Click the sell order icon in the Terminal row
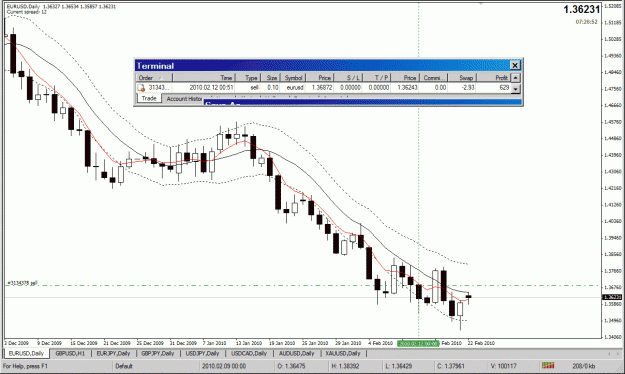Image resolution: width=625 pixels, height=374 pixels. click(x=141, y=88)
